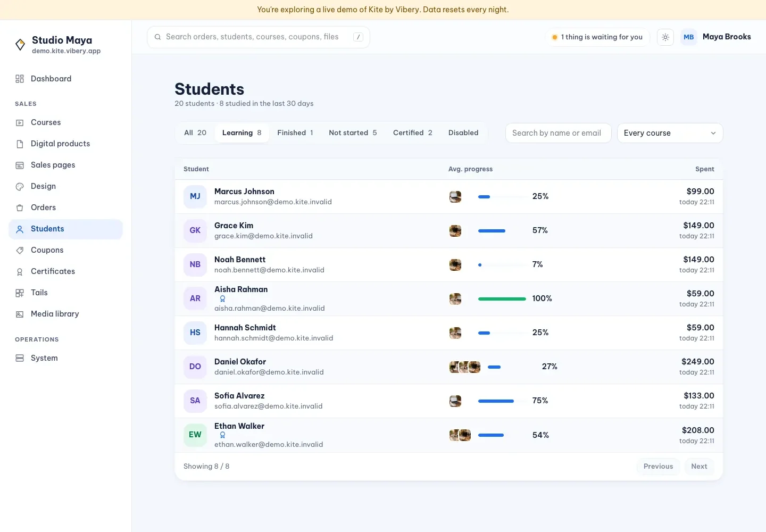This screenshot has width=766, height=532.
Task: Switch to the Disabled tab
Action: tap(463, 133)
